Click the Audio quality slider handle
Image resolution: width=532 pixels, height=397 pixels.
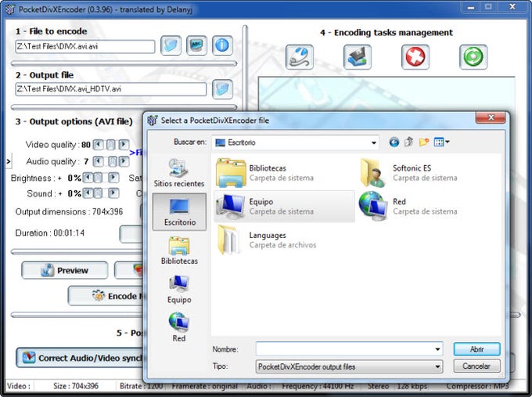[x=113, y=161]
